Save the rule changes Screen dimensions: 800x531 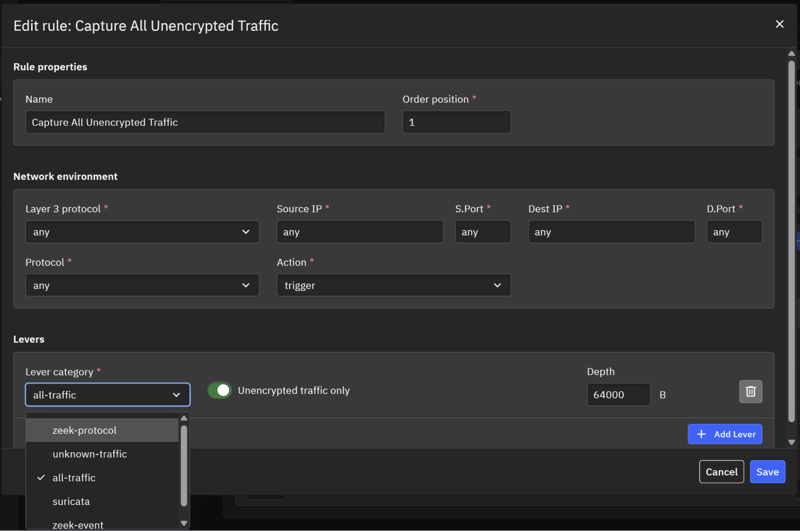click(767, 472)
